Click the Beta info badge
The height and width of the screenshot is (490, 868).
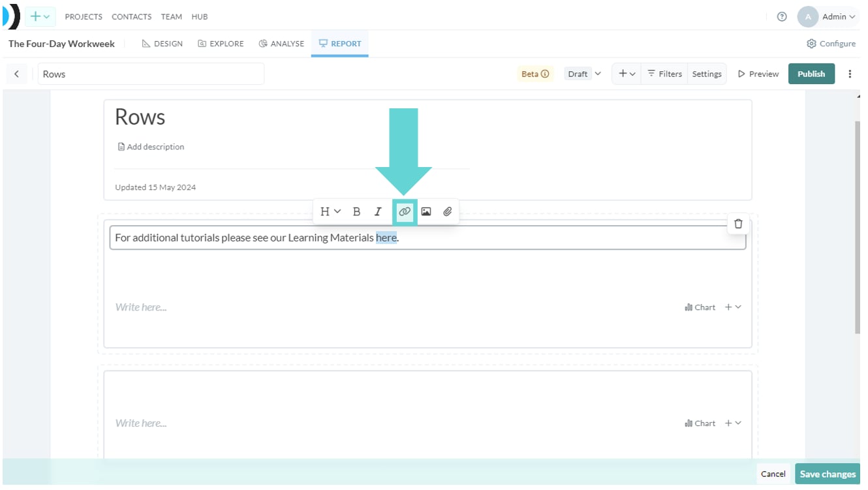tap(535, 74)
